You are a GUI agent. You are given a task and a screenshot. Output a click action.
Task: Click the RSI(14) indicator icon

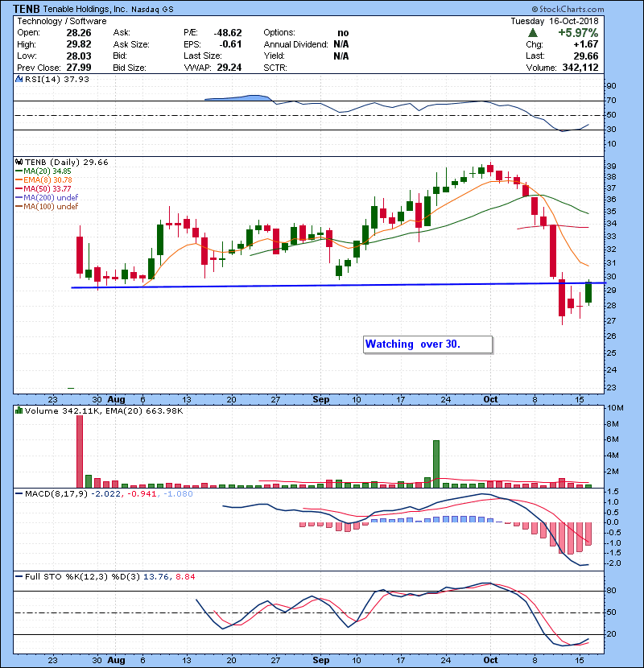(x=19, y=79)
